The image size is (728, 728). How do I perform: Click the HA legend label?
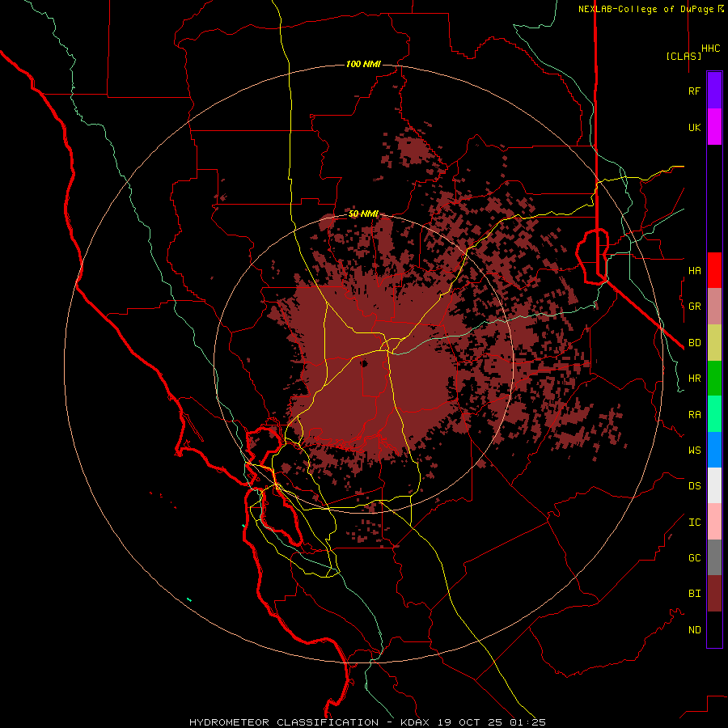click(x=695, y=270)
